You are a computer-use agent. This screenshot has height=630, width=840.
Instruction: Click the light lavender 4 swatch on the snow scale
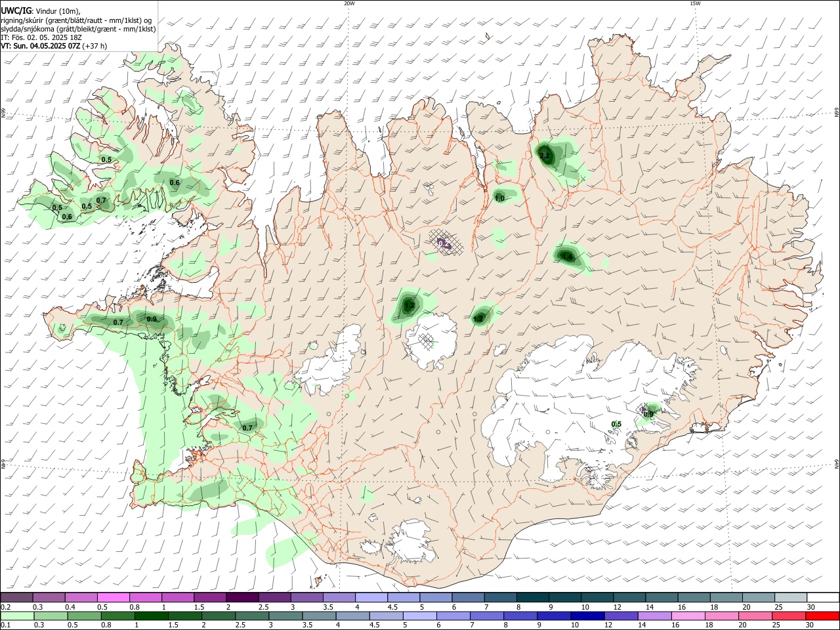(371, 598)
